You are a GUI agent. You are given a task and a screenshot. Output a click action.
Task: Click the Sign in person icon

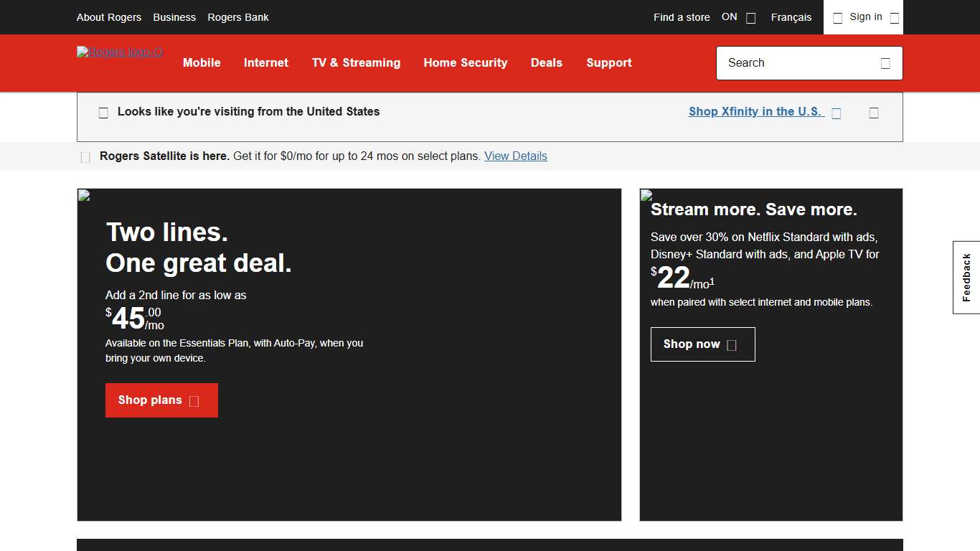pyautogui.click(x=837, y=17)
